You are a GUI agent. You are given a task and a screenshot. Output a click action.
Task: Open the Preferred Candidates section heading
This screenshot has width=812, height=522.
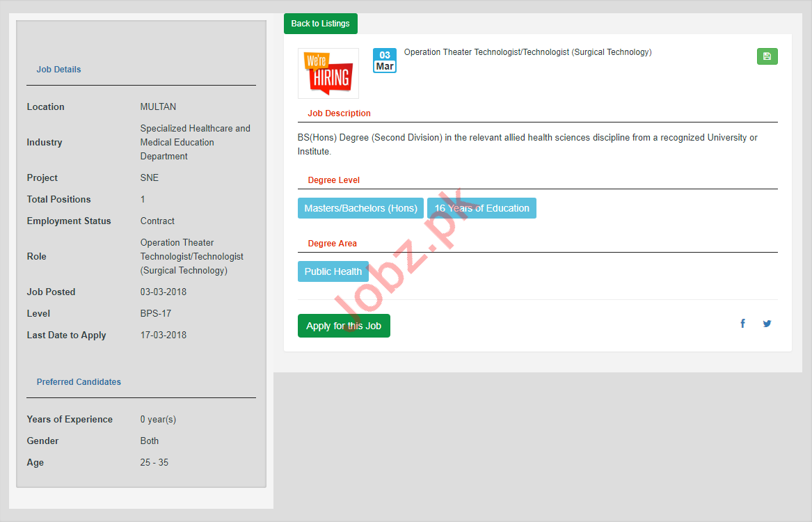pos(79,382)
